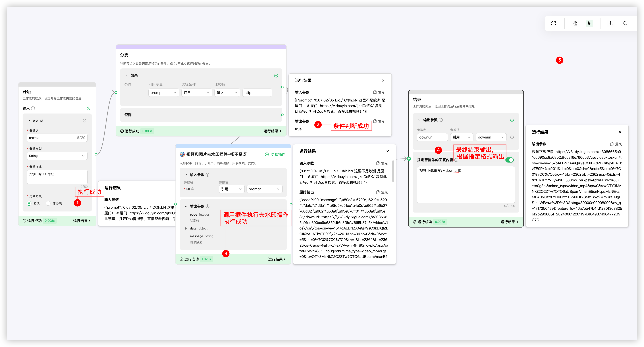This screenshot has height=347, width=644.
Task: Click the fit-to-screen icon in toolbar
Action: coord(553,23)
